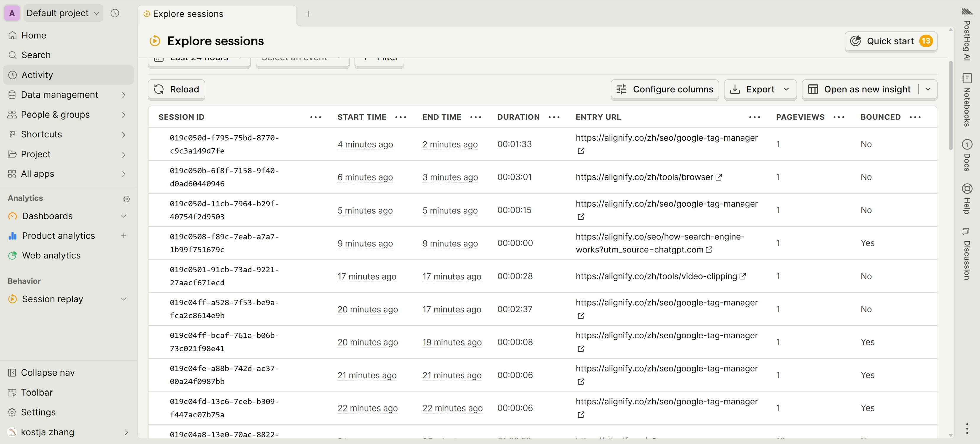Screen dimensions: 980x444
Task: Go to Web analytics menu item
Action: click(51, 255)
